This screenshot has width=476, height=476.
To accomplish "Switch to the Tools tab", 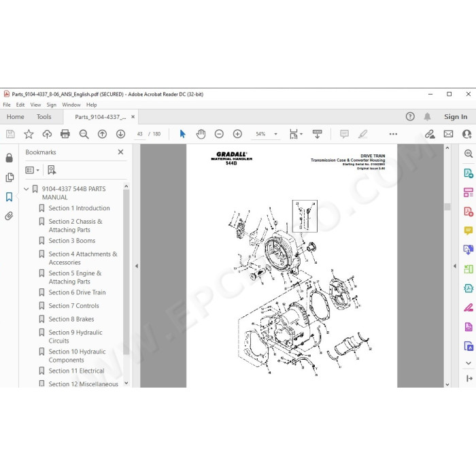I will point(44,116).
